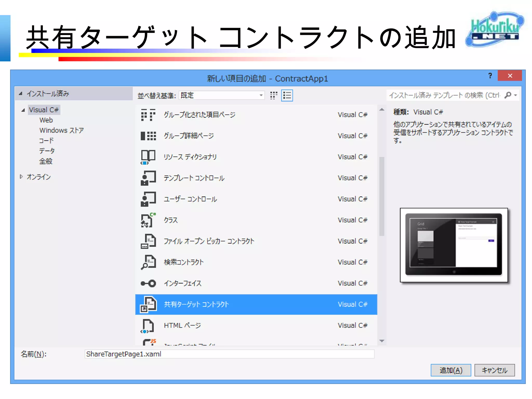Image resolution: width=532 pixels, height=399 pixels.
Task: Click the キャンセル button
Action: (x=494, y=370)
